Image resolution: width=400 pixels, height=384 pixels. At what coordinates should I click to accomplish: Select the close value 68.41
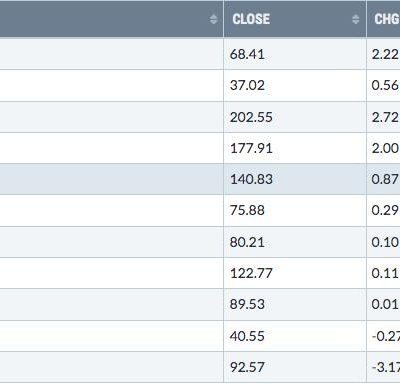coord(247,54)
